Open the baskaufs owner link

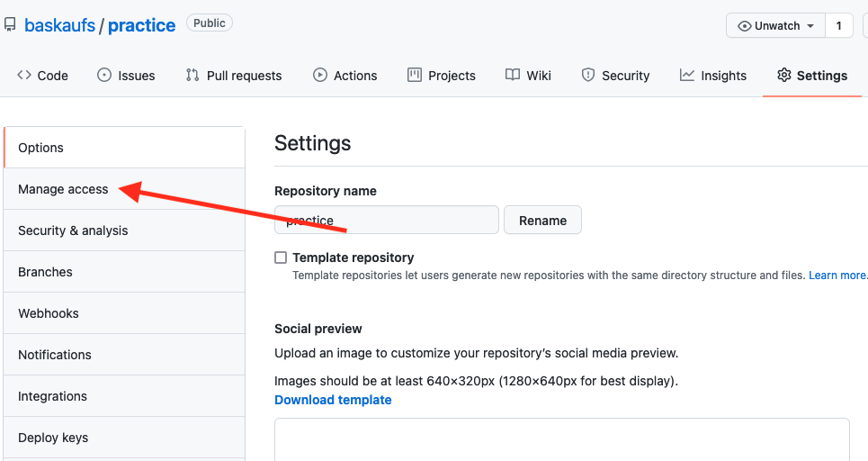(59, 25)
